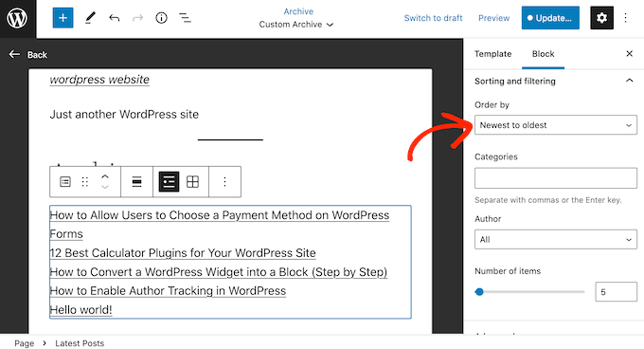
Task: Open block options three-dot menu
Action: pyautogui.click(x=224, y=182)
